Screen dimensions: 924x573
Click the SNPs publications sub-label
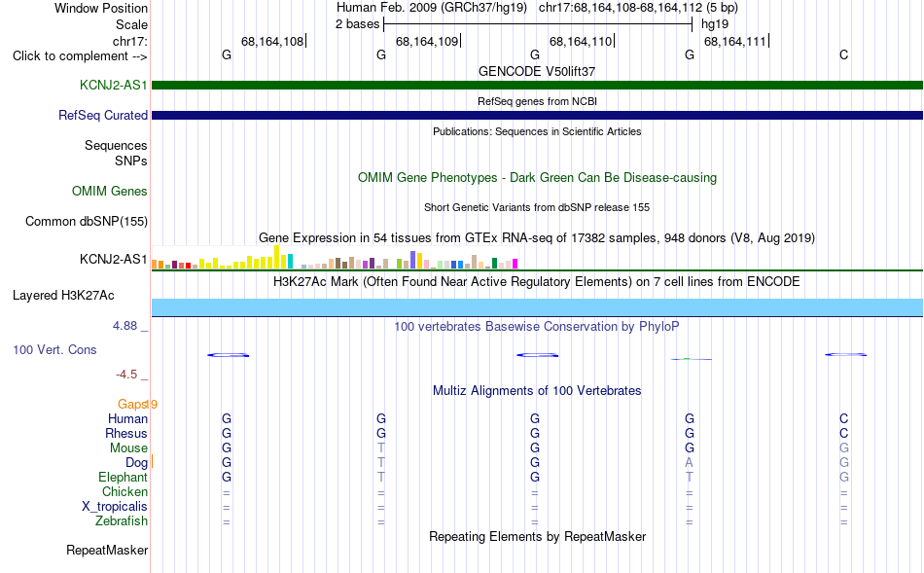(131, 161)
